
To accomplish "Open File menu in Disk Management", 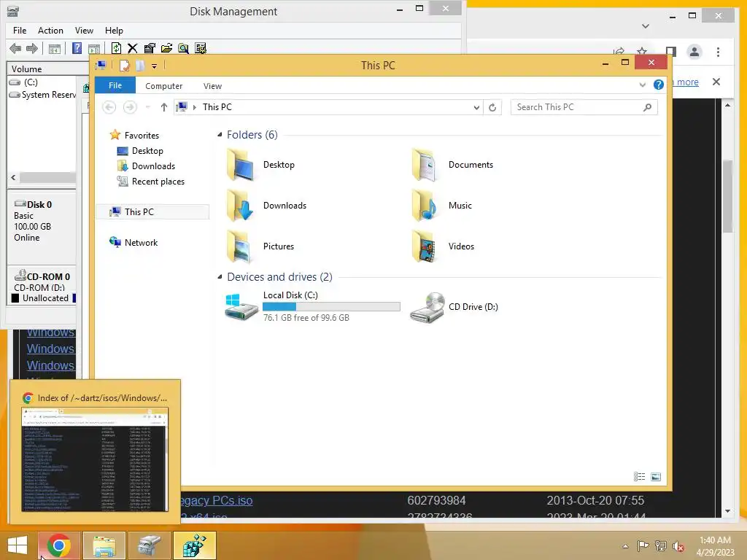I will coord(20,31).
